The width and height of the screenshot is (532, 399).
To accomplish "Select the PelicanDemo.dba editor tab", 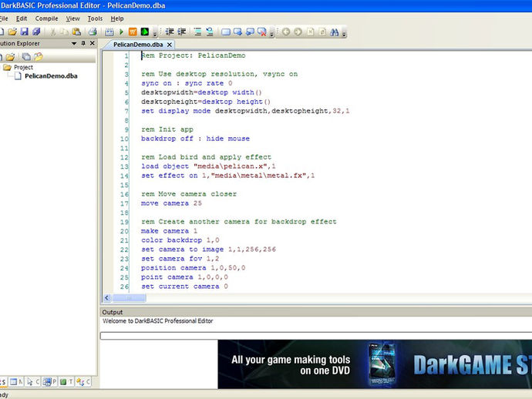I will [x=138, y=45].
